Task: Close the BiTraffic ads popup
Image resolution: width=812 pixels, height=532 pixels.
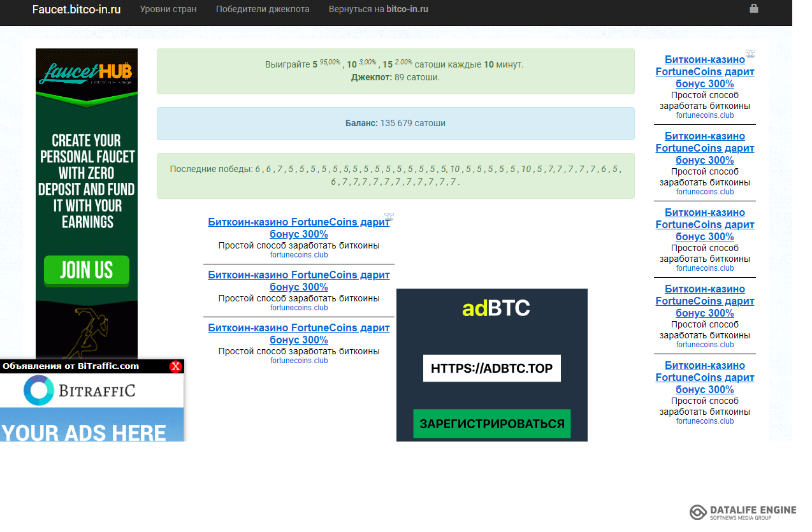Action: [x=175, y=366]
